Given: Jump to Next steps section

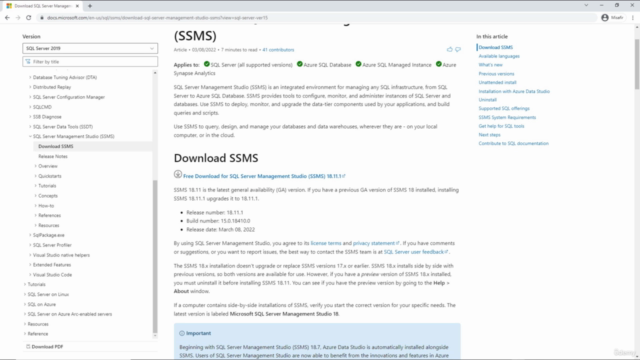Looking at the screenshot, I should tap(489, 135).
